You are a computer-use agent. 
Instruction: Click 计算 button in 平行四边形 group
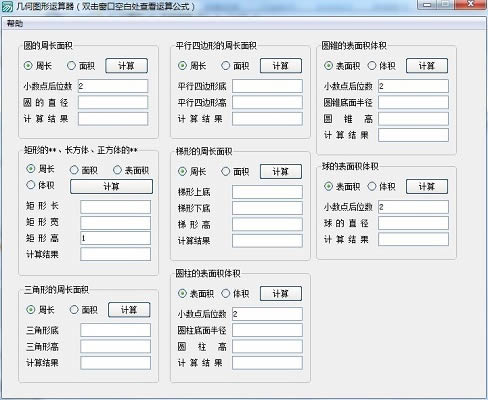[x=281, y=66]
